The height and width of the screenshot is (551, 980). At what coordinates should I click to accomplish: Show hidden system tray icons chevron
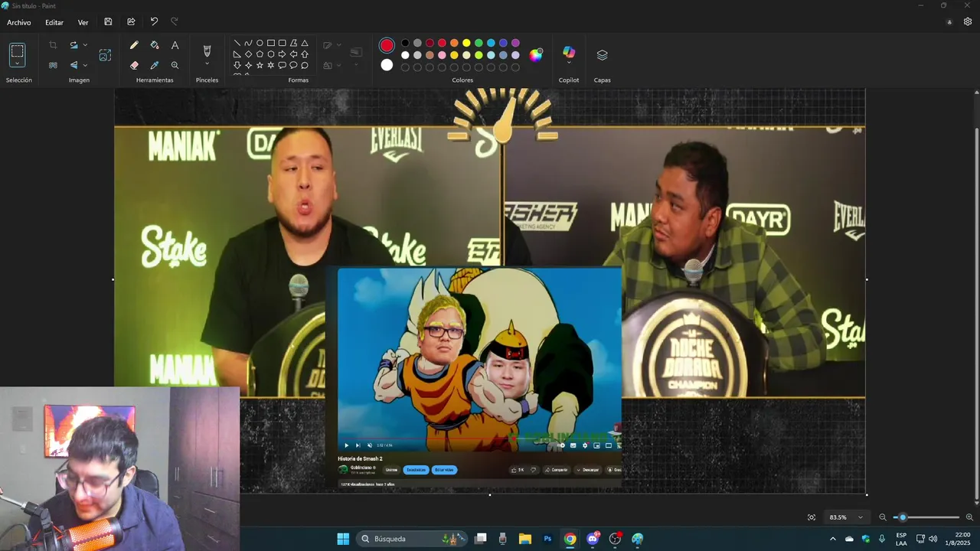(x=833, y=539)
